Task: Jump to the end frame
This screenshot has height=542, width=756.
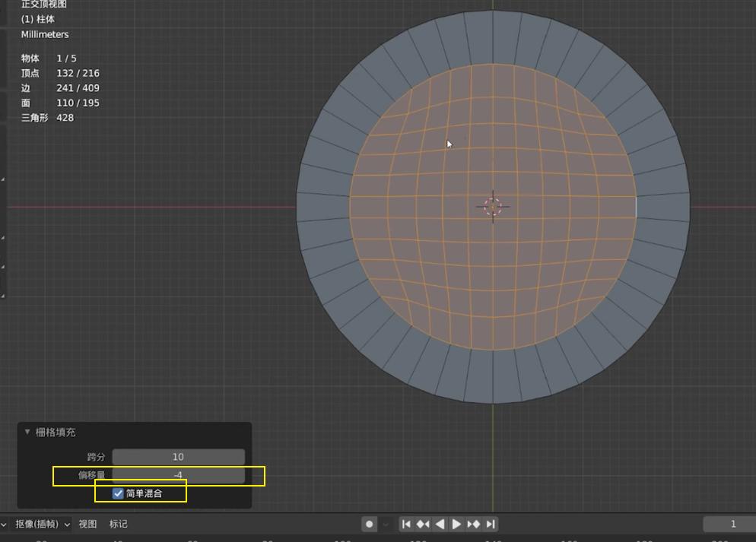Action: [x=491, y=525]
